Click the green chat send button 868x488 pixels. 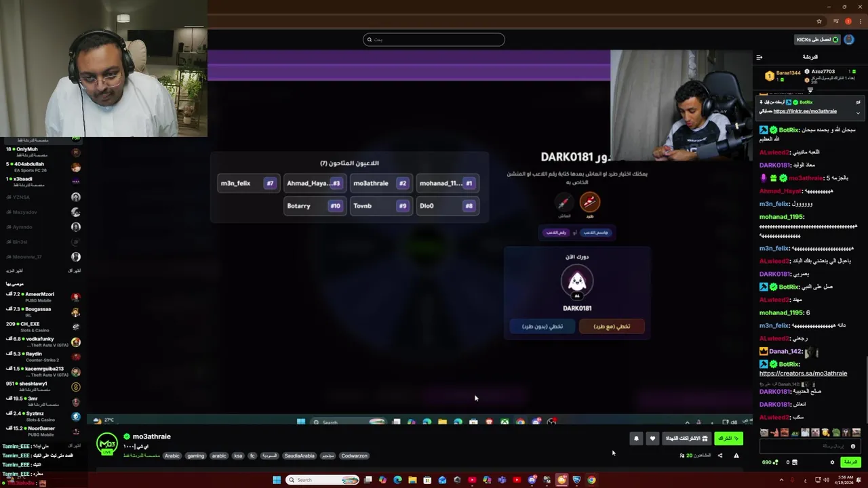click(850, 462)
